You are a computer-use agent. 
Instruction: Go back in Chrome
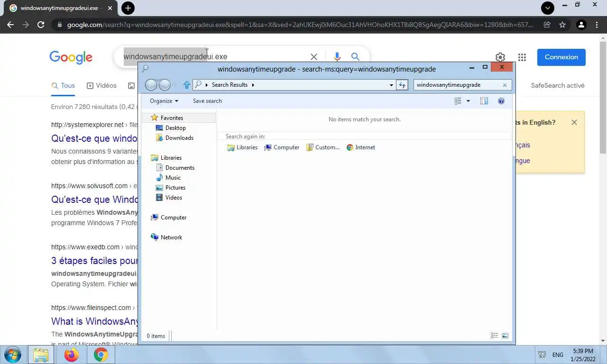(10, 25)
